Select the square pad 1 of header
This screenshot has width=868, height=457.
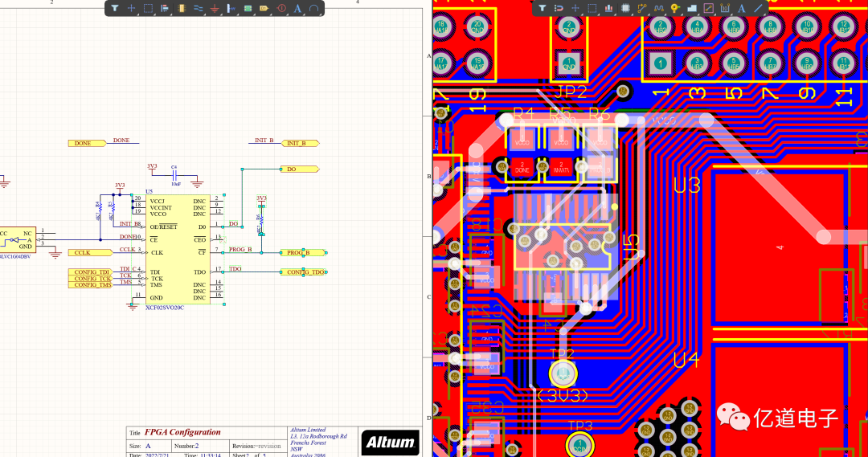tap(660, 63)
